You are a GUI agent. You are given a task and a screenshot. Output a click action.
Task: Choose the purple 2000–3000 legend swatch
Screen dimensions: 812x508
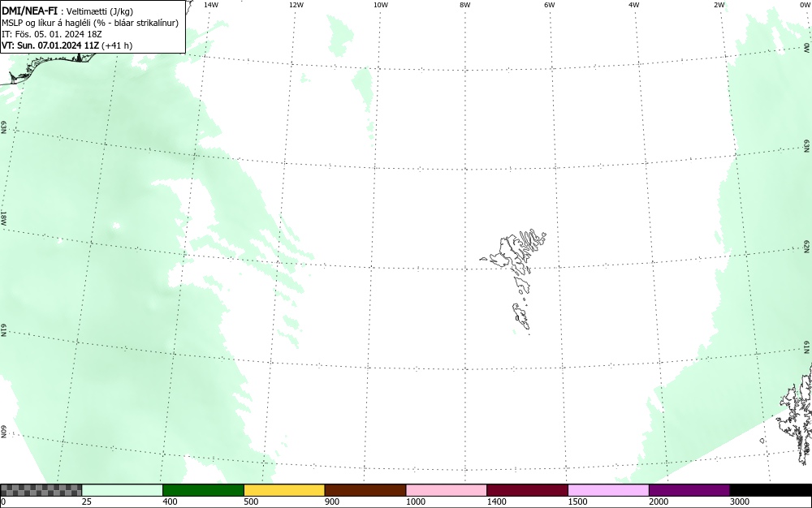click(x=689, y=490)
